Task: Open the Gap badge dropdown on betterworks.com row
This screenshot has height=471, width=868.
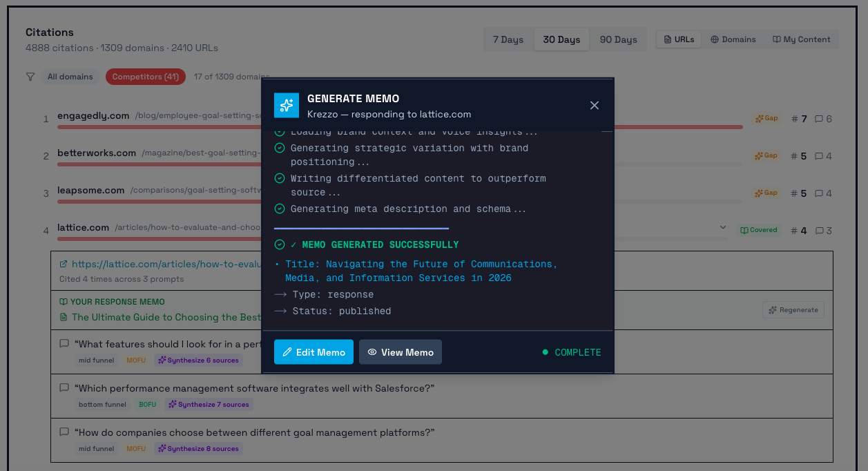Action: (766, 155)
